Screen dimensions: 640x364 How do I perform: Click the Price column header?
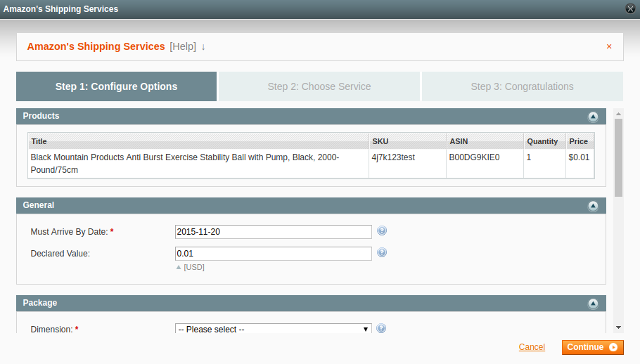coord(580,141)
